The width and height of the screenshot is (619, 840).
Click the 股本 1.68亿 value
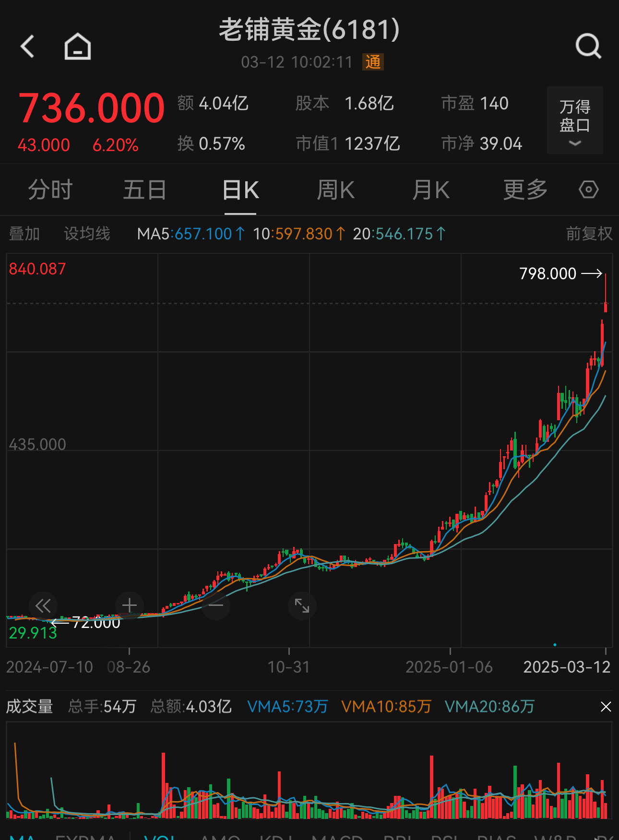[x=345, y=103]
